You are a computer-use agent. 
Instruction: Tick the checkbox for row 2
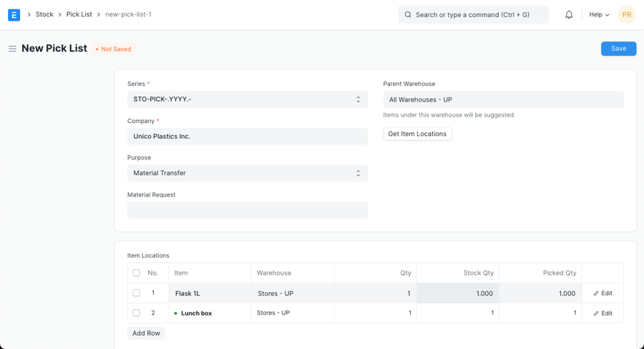136,313
